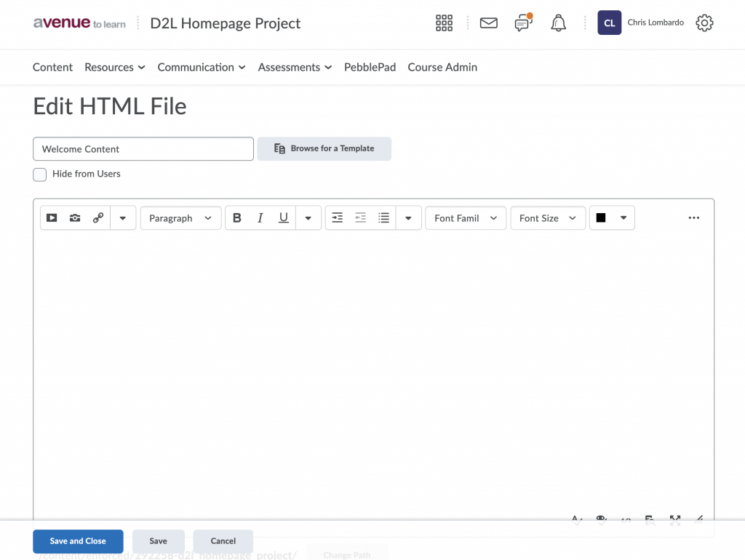Click the Insert Image icon
The width and height of the screenshot is (745, 560).
pyautogui.click(x=75, y=217)
